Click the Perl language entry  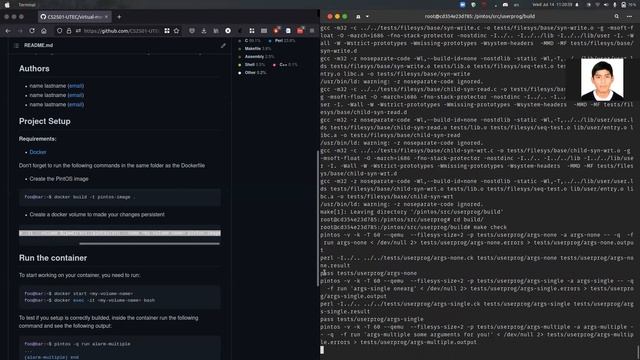(282, 41)
